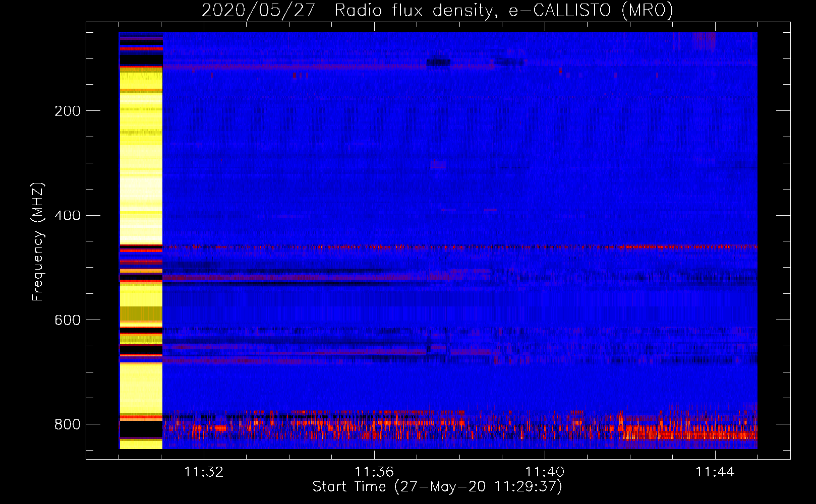Click the 11:44 time tick label

[x=715, y=472]
